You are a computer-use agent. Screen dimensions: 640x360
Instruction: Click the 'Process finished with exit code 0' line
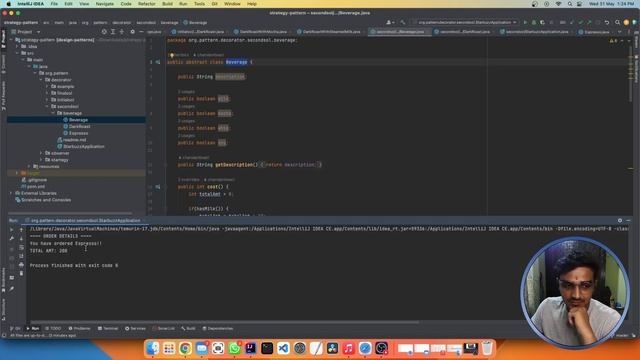tap(74, 265)
